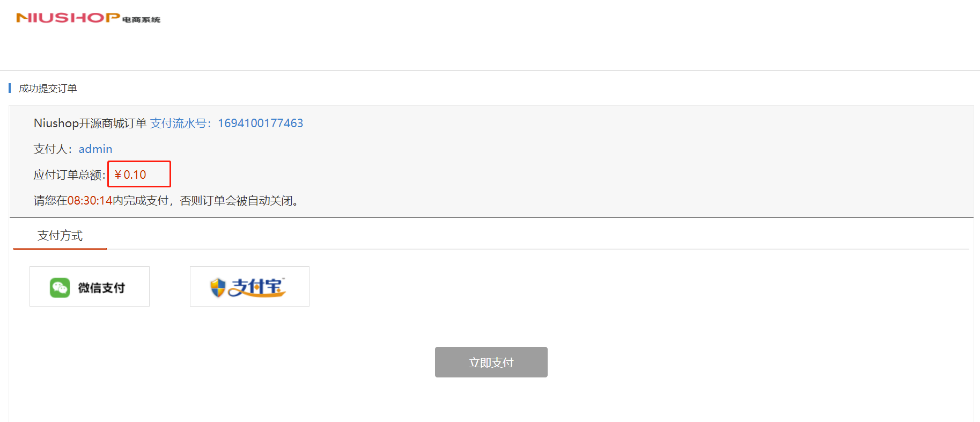Screen dimensions: 980x422
Task: Click the ¥0.10 order total amount
Action: (x=131, y=175)
